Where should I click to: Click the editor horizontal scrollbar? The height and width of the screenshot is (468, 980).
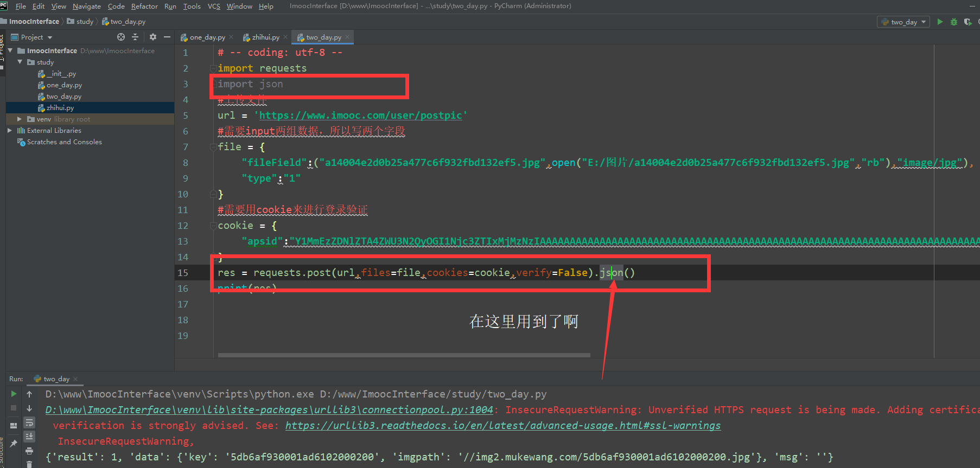pyautogui.click(x=404, y=355)
